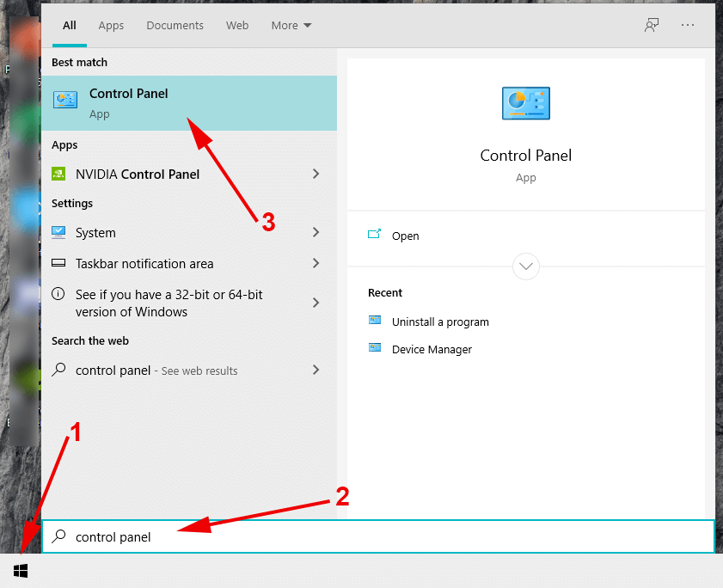Image resolution: width=723 pixels, height=588 pixels.
Task: Select the System settings result
Action: [189, 232]
